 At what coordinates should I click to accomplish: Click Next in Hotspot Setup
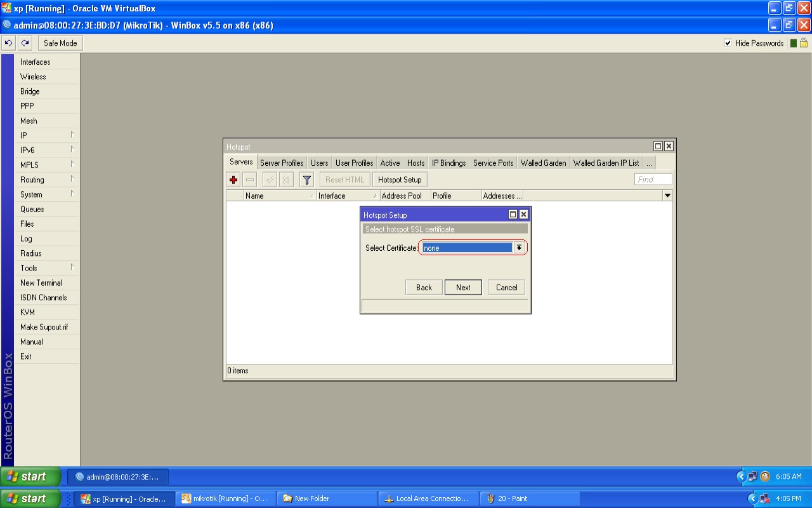click(463, 287)
